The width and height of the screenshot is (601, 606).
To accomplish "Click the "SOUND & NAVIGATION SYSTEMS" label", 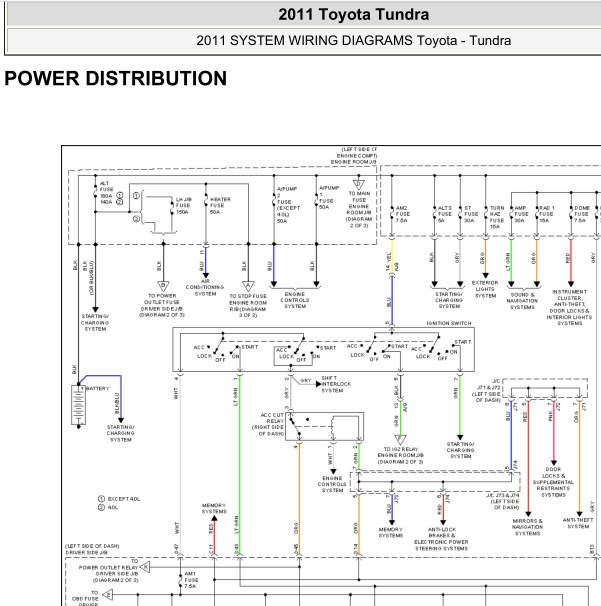I will tap(522, 301).
